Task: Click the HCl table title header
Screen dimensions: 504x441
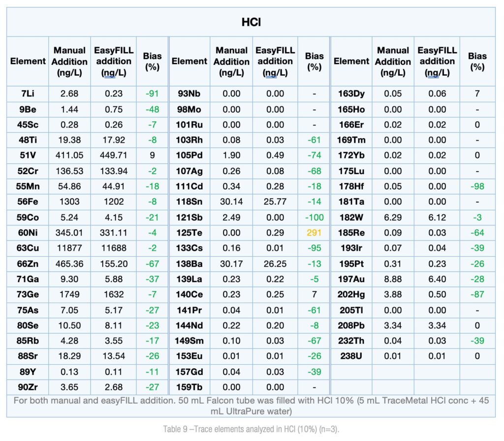Action: (251, 23)
